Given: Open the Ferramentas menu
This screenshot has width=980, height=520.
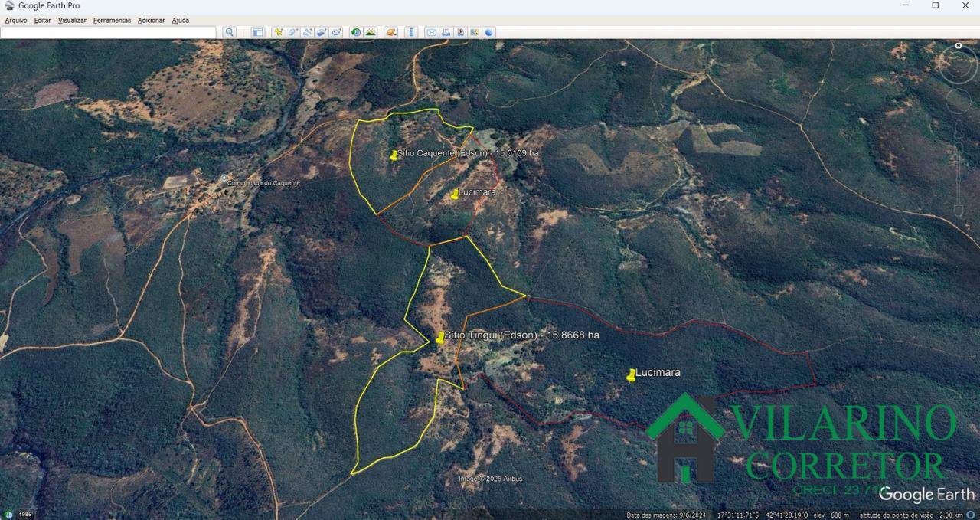Looking at the screenshot, I should click(x=112, y=20).
